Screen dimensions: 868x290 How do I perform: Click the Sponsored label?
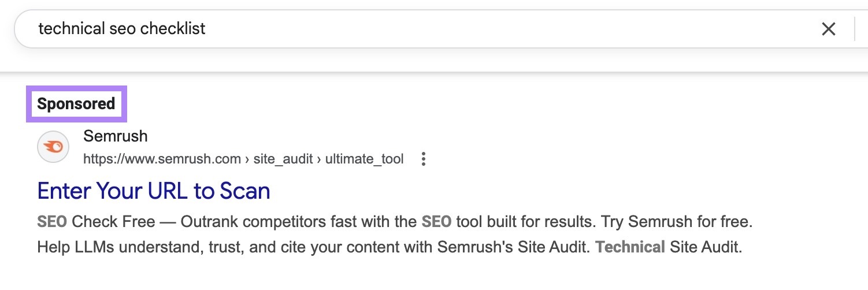(x=76, y=104)
